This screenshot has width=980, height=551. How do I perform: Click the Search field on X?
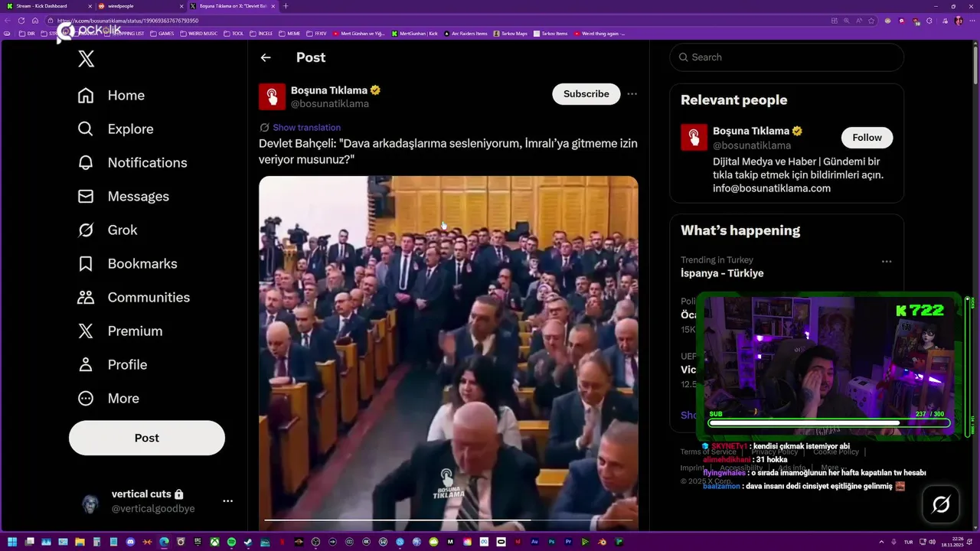click(786, 57)
